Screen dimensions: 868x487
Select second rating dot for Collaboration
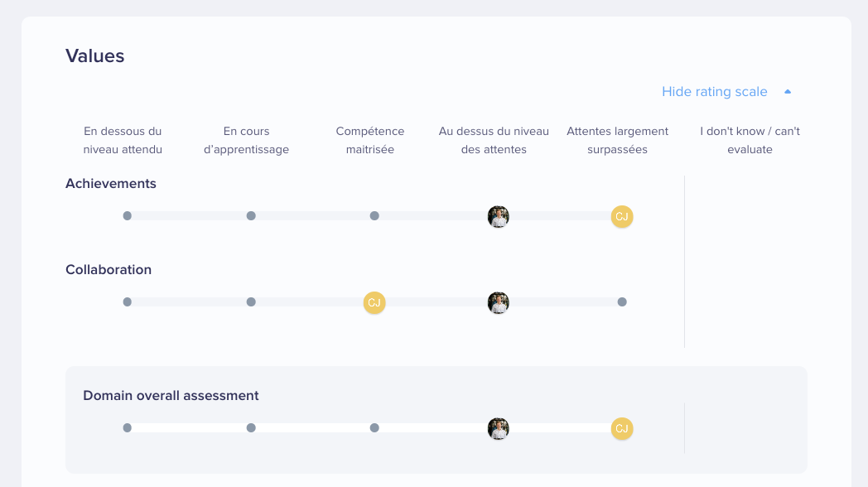251,302
